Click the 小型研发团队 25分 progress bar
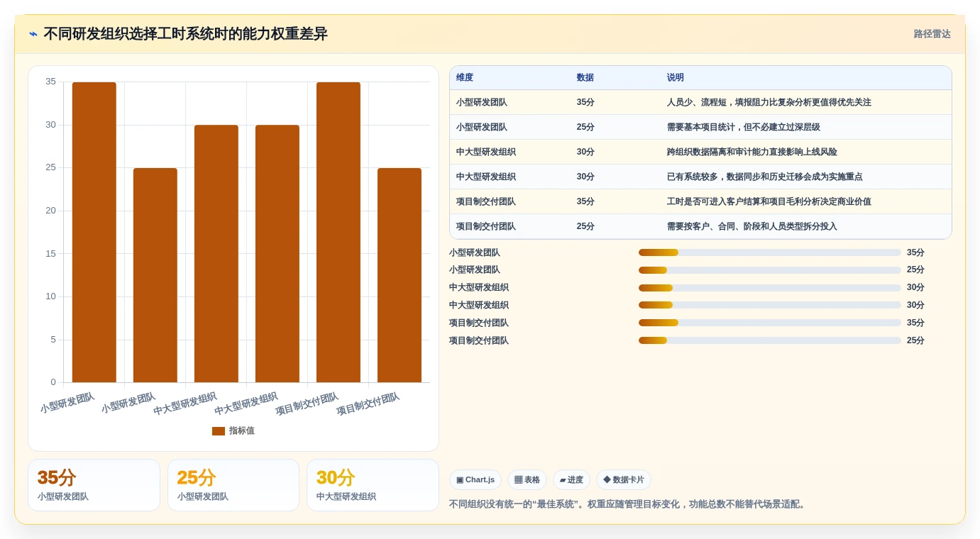The height and width of the screenshot is (539, 980). pos(770,270)
